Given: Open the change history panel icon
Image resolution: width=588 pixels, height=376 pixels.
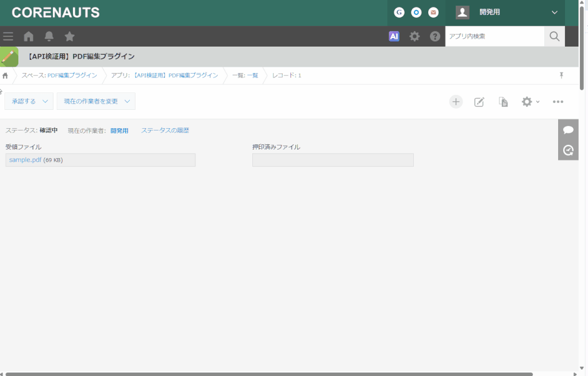Looking at the screenshot, I should click(x=568, y=150).
